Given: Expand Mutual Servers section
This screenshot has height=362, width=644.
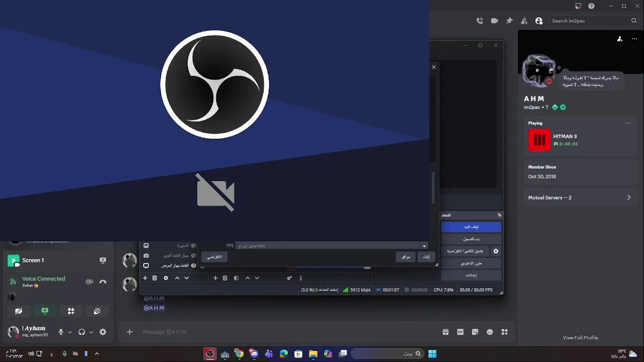Looking at the screenshot, I should (580, 198).
